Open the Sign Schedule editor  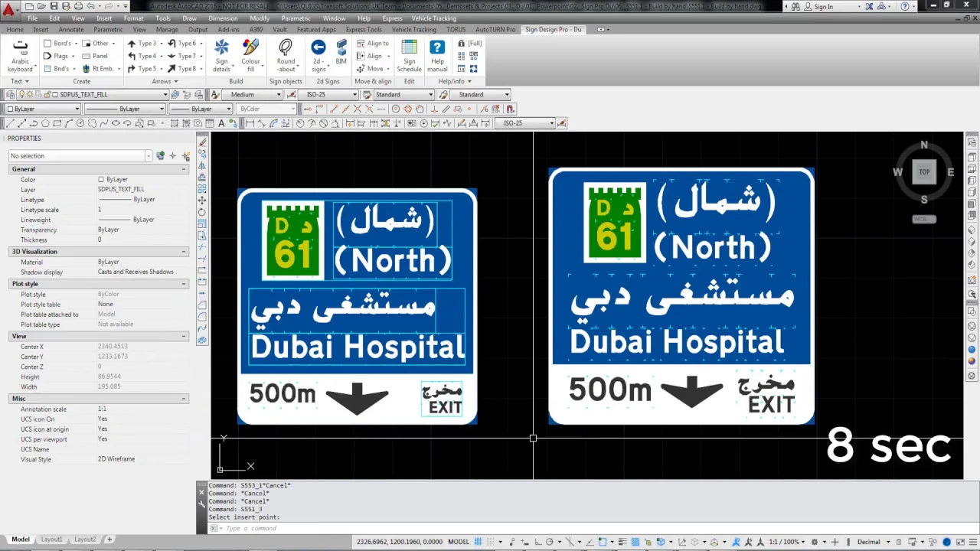[410, 56]
